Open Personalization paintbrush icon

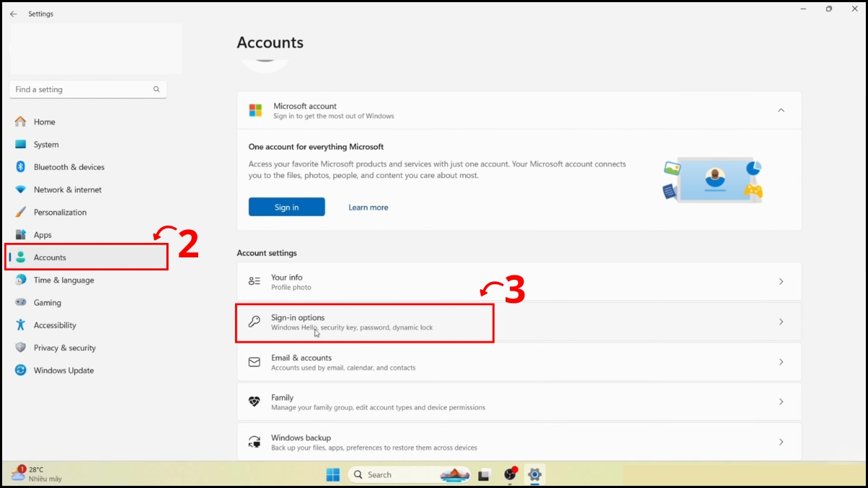point(20,213)
